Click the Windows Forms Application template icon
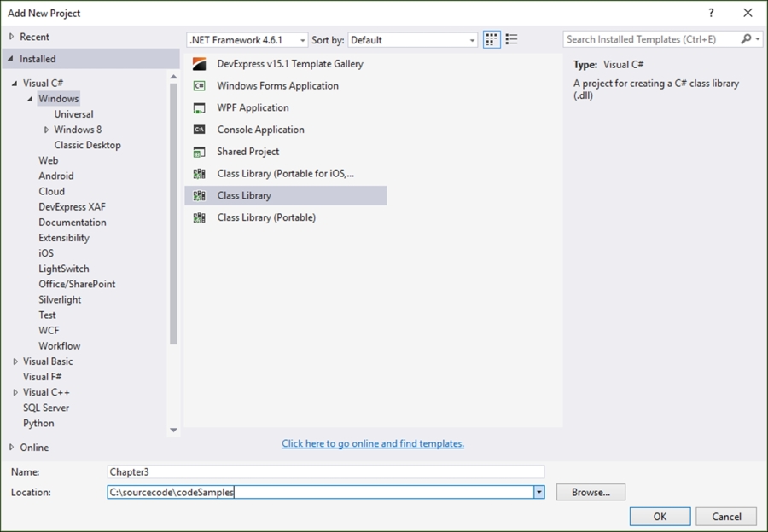 200,86
